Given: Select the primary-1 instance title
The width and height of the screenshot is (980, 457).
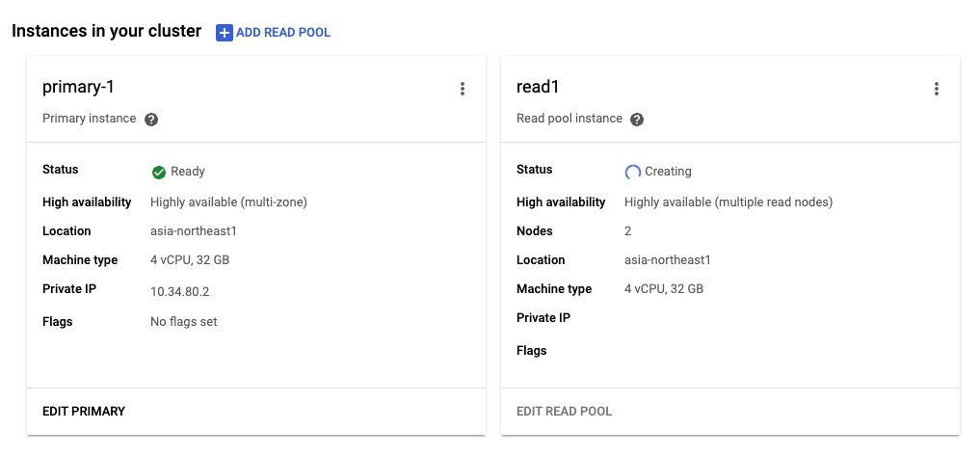Looking at the screenshot, I should coord(78,87).
